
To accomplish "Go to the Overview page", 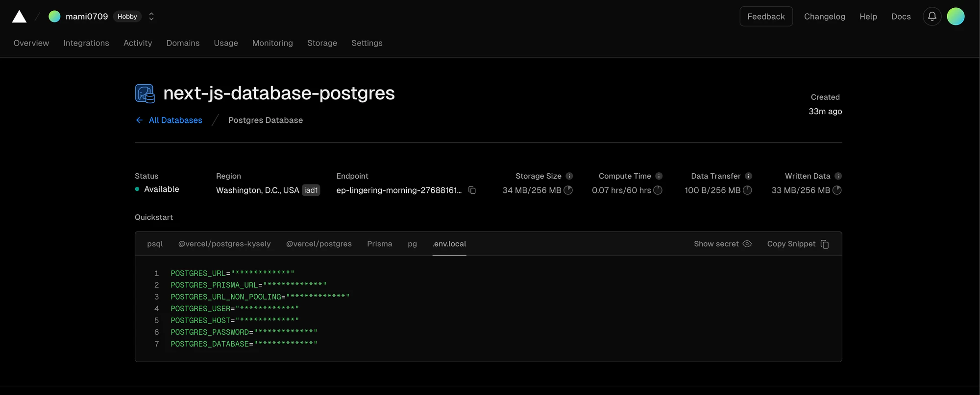I will pos(31,43).
